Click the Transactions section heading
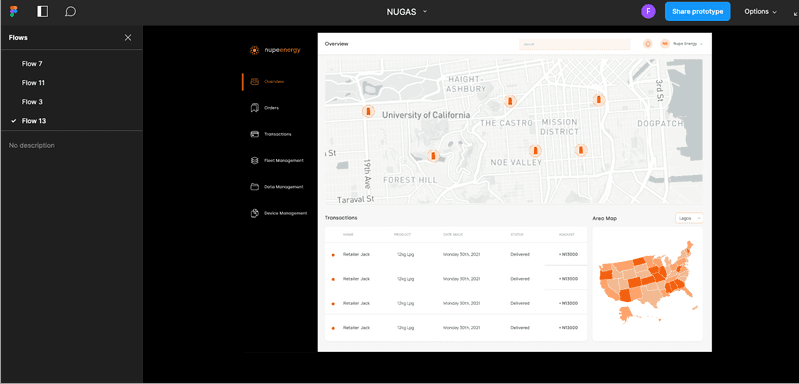 tap(341, 218)
